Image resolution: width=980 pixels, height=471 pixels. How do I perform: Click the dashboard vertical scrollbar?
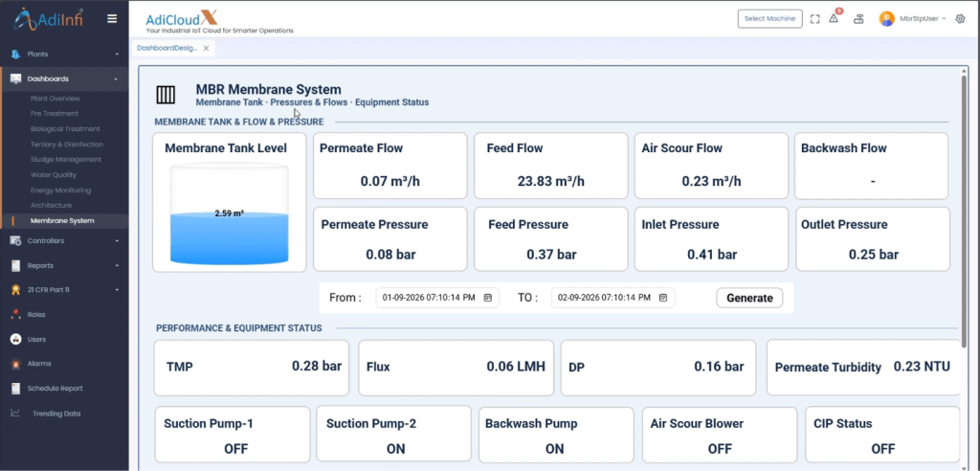click(x=965, y=210)
